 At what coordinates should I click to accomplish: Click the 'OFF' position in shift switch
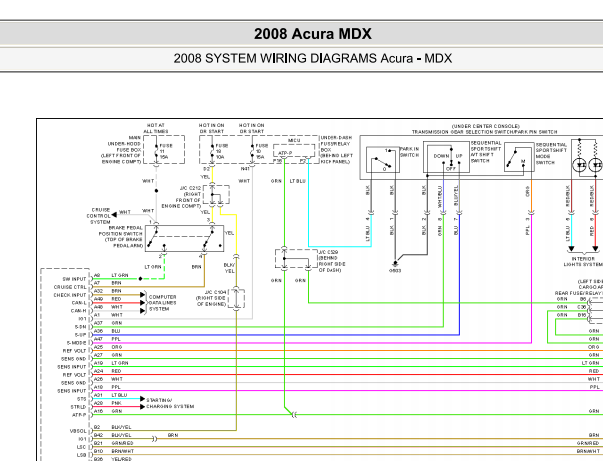[x=451, y=169]
